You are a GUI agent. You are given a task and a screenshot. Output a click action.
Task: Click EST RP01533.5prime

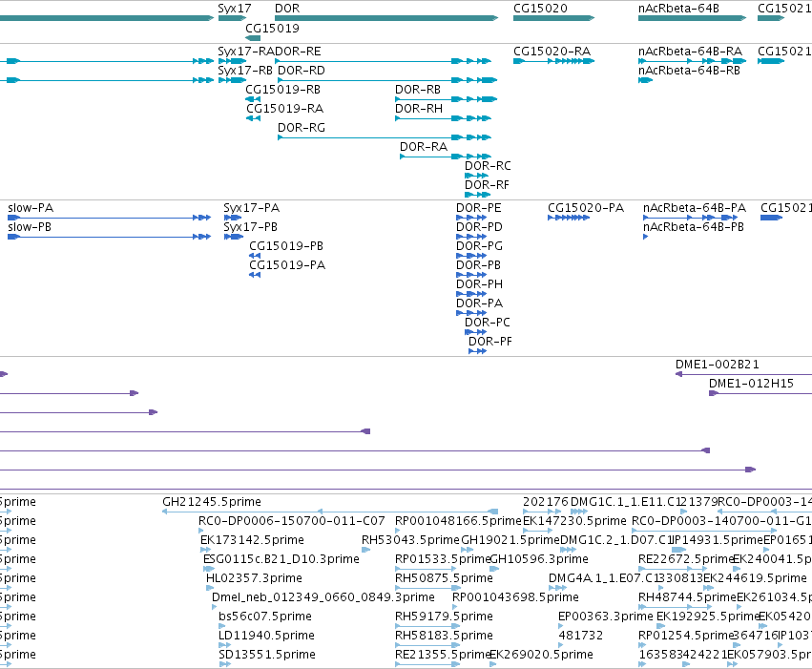pyautogui.click(x=442, y=560)
